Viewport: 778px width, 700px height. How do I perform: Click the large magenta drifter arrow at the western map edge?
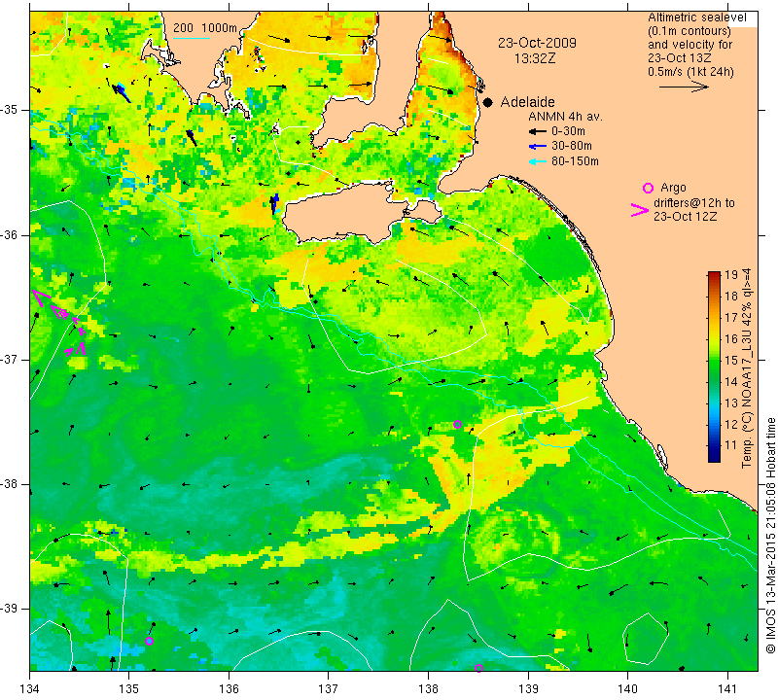(41, 297)
